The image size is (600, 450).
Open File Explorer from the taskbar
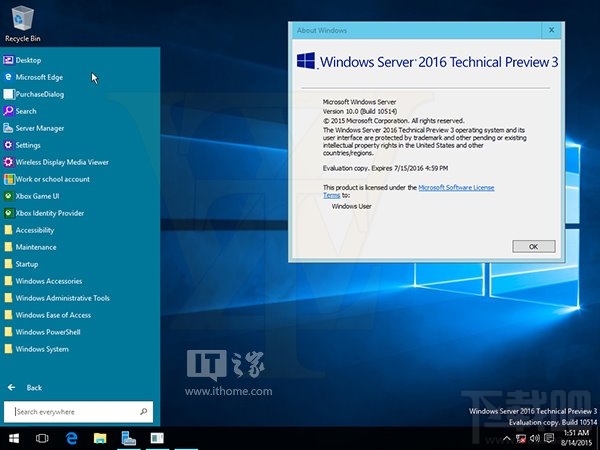coord(100,438)
